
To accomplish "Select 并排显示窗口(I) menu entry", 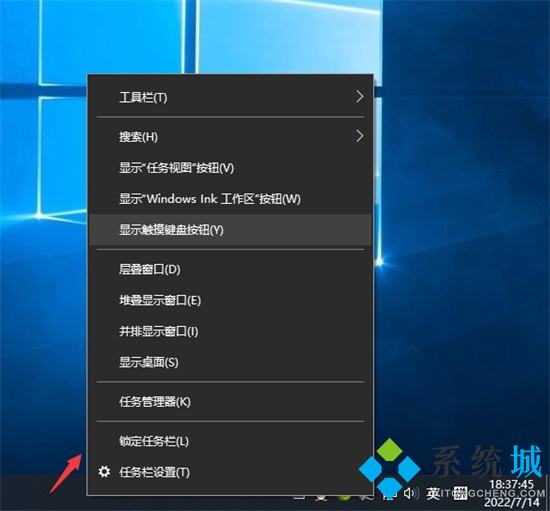I will (x=230, y=331).
